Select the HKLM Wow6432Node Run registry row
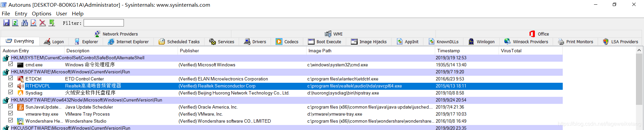 (282, 100)
